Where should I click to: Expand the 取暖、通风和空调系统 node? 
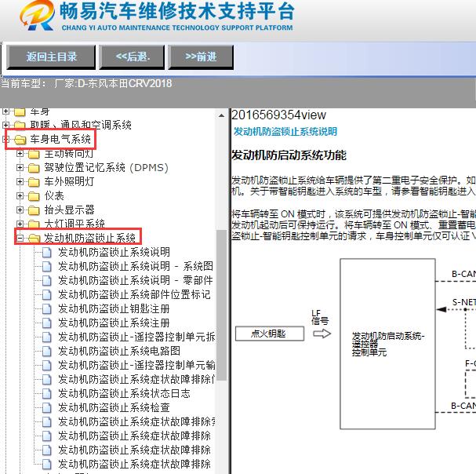tap(5, 125)
